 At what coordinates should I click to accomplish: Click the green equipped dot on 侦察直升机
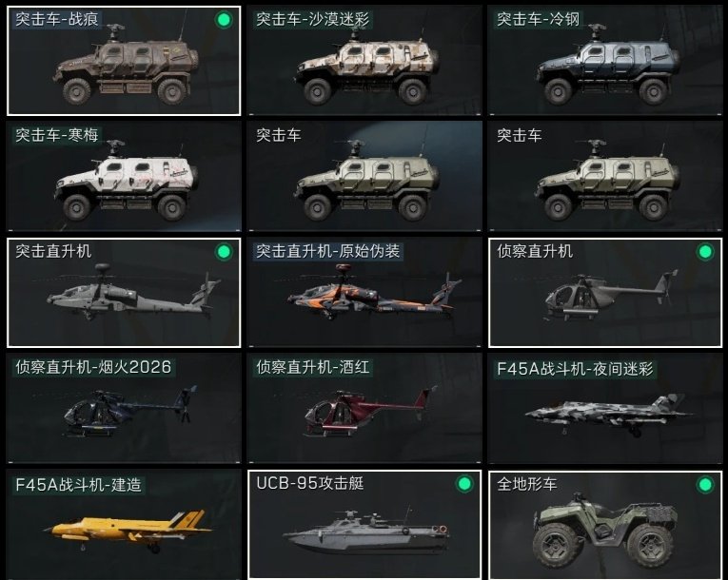(705, 252)
